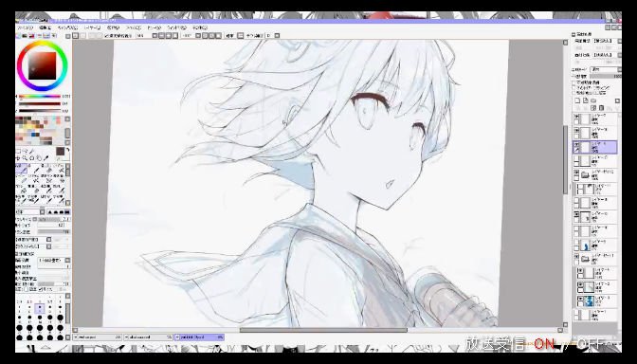Swap foreground and background colors arrow
637x364 pixels.
click(67, 150)
